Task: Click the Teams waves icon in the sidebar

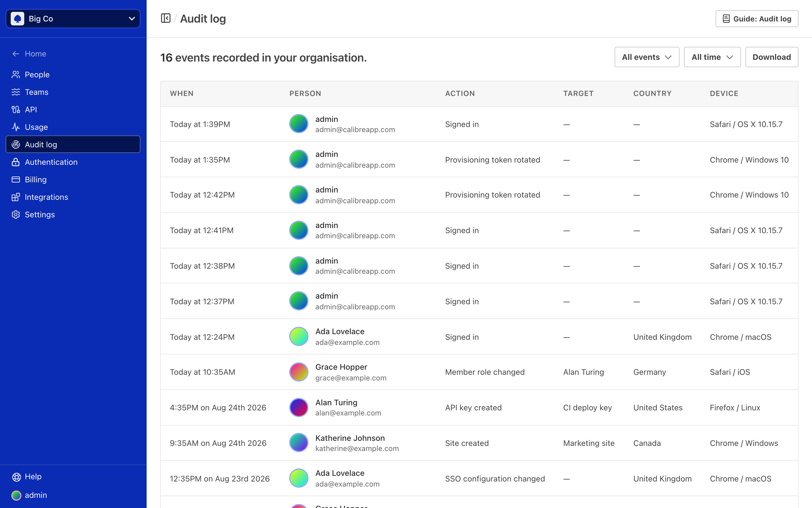Action: tap(16, 92)
